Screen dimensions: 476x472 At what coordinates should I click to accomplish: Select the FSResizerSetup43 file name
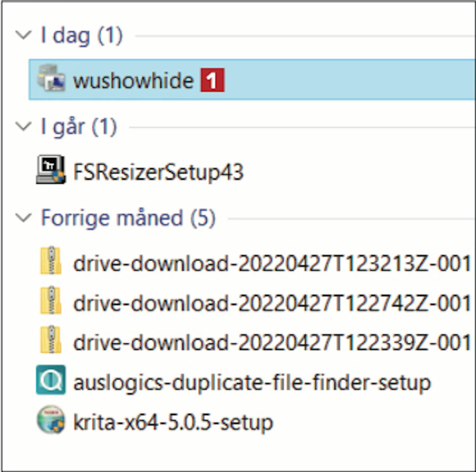click(158, 172)
